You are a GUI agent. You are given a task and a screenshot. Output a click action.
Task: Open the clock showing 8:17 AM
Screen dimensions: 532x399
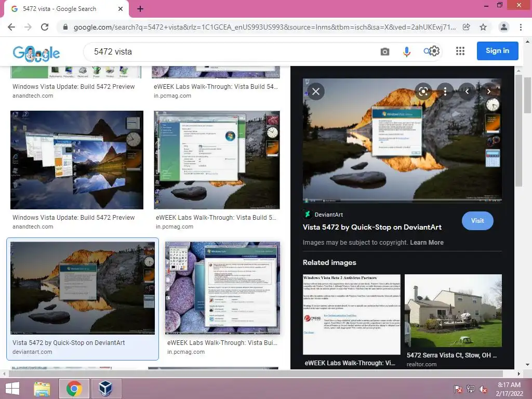pos(509,389)
